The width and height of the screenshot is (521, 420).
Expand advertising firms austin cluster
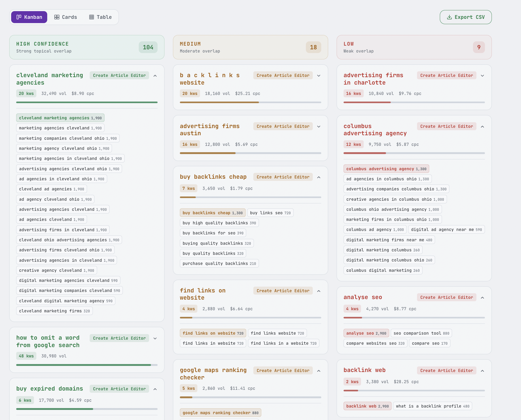tap(319, 126)
